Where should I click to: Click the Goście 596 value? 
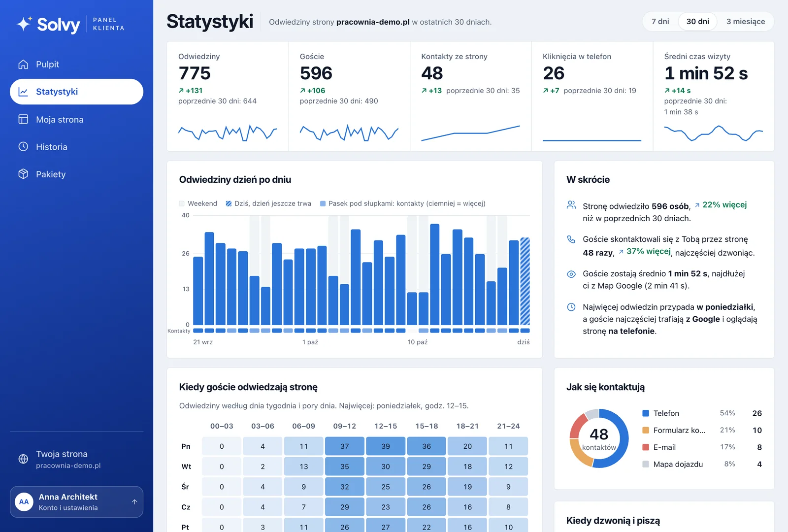pos(316,73)
